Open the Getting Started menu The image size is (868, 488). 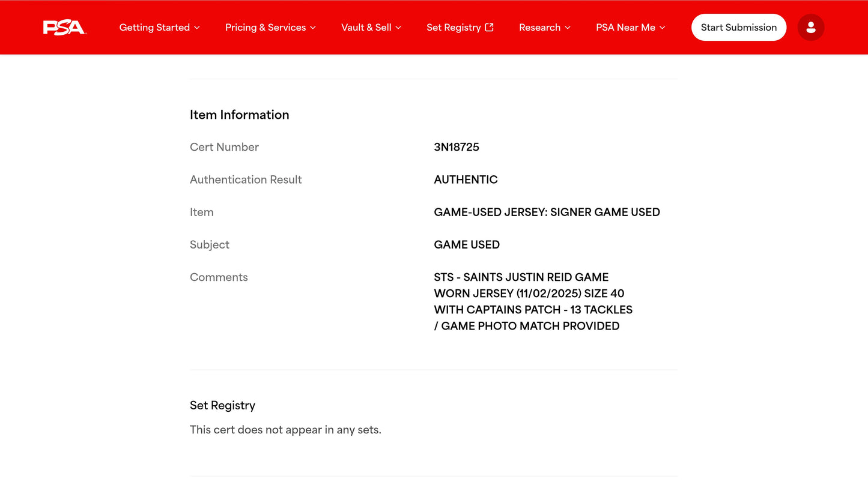160,28
